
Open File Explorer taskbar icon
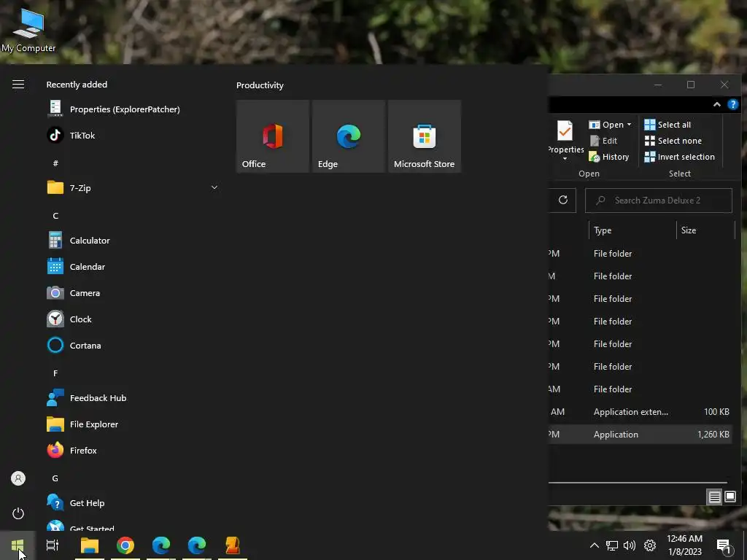pos(90,545)
